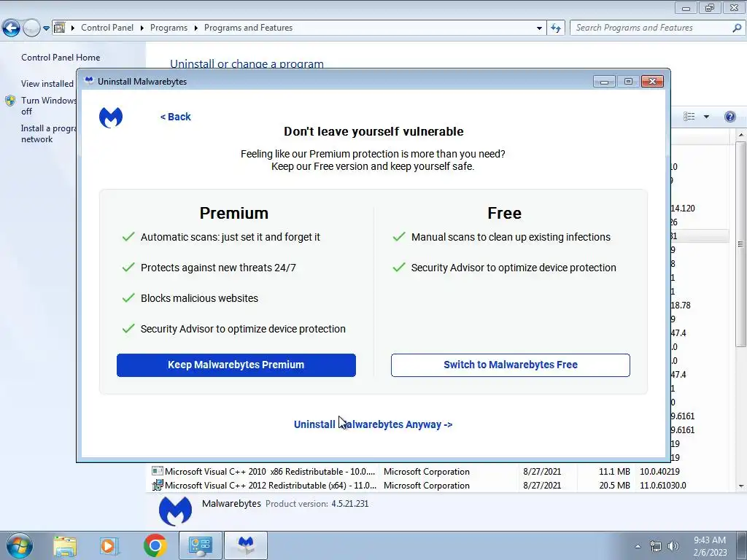Show hidden tray icons arrow
This screenshot has width=747, height=560.
point(638,546)
